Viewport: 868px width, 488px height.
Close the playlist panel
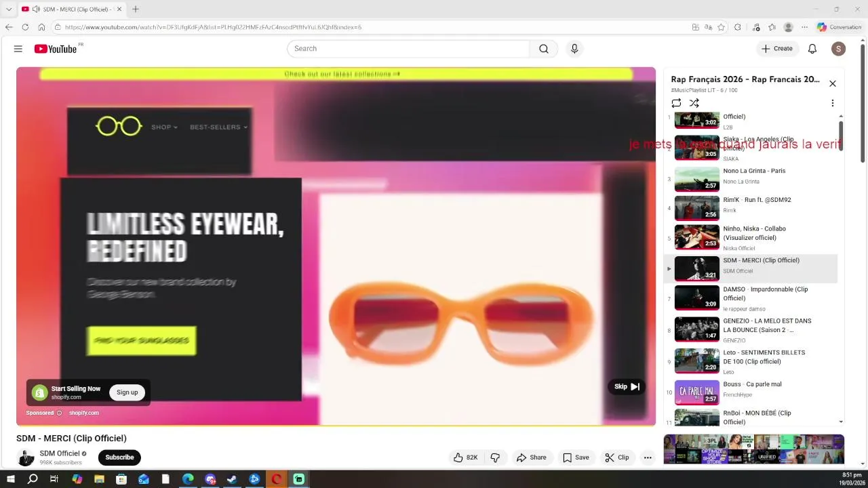[x=833, y=83]
